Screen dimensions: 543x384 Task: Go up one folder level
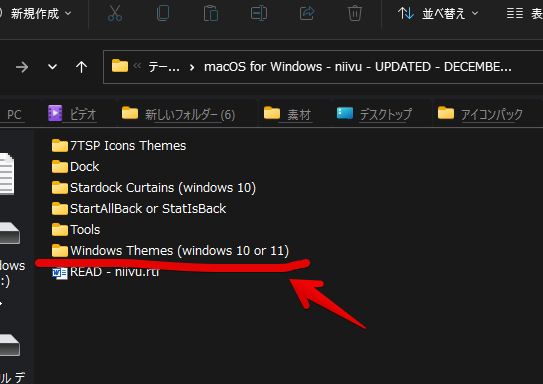point(81,67)
